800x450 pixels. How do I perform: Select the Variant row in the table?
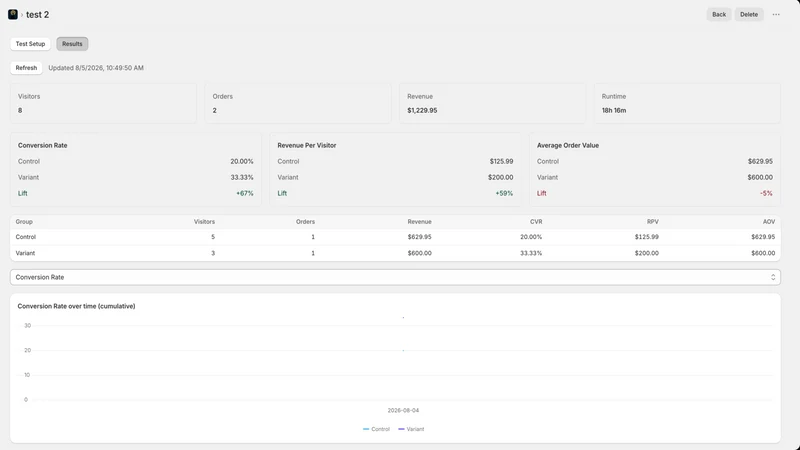pyautogui.click(x=395, y=253)
